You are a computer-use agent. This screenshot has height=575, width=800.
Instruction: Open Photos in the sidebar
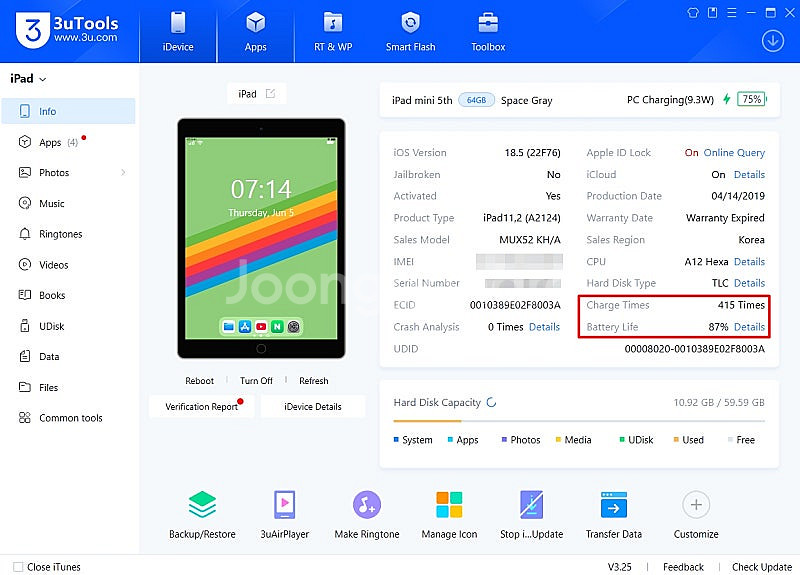pyautogui.click(x=68, y=172)
